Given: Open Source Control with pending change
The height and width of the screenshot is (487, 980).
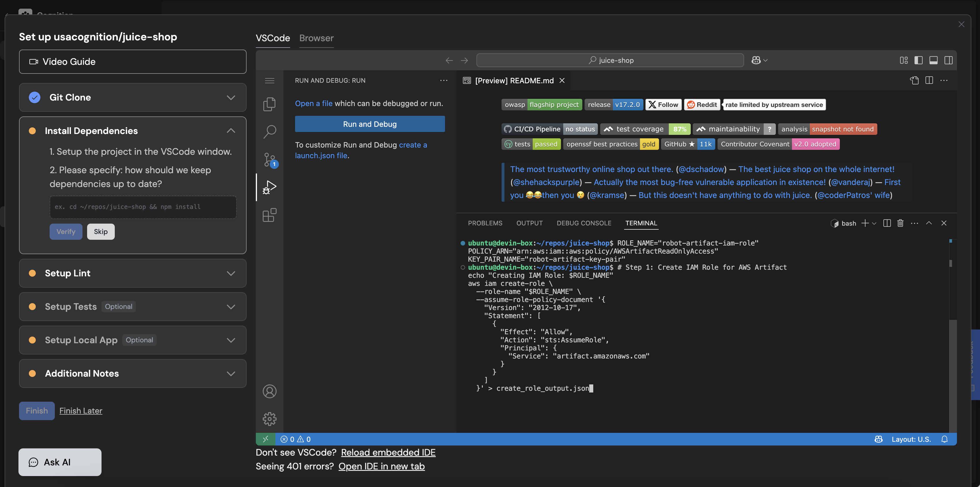Looking at the screenshot, I should (x=269, y=159).
